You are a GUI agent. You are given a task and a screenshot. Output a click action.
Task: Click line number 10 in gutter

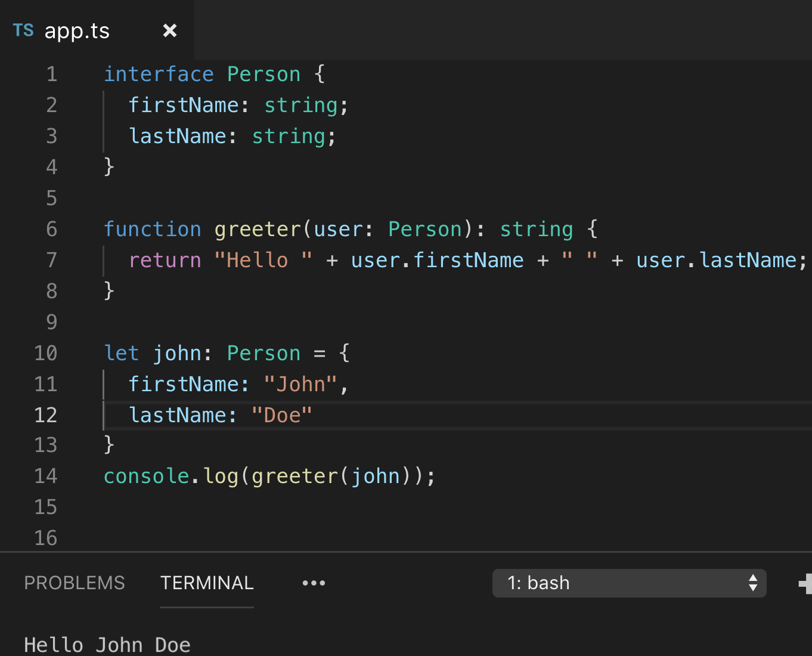(46, 353)
